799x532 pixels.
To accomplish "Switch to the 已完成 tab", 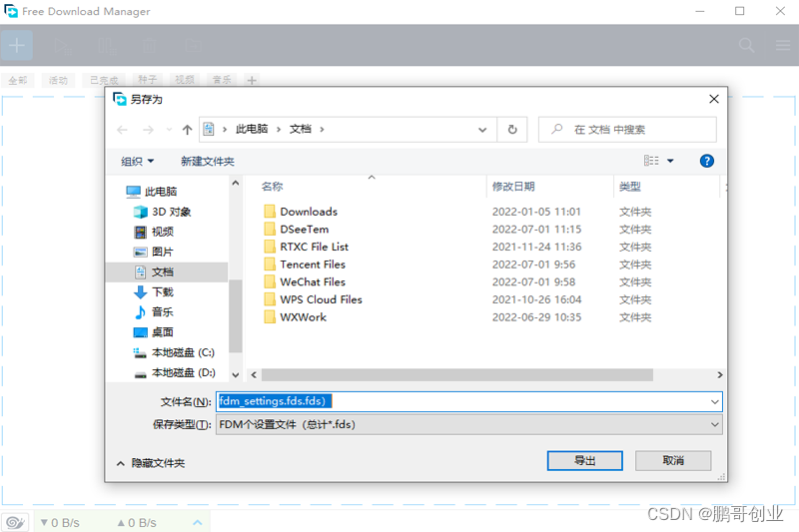I will pyautogui.click(x=105, y=81).
